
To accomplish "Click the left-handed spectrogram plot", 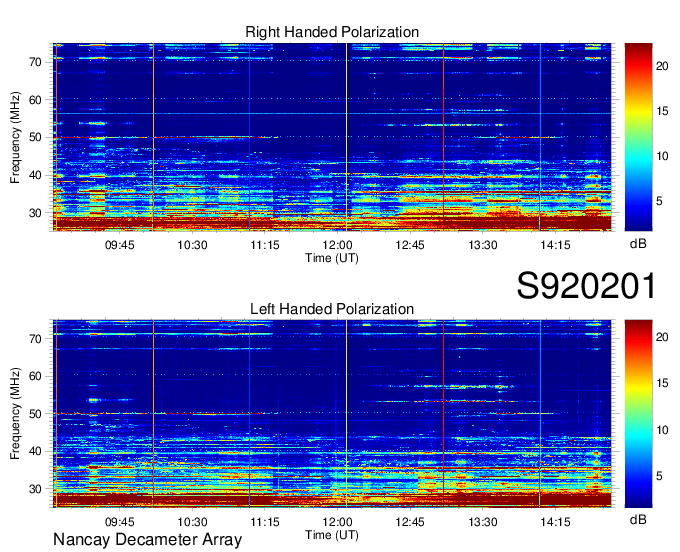I will 332,414.
